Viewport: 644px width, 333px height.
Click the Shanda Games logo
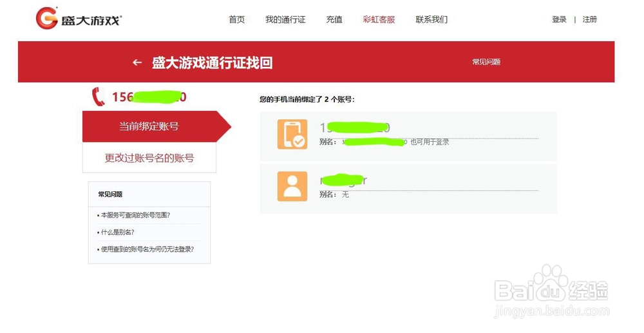coord(79,19)
